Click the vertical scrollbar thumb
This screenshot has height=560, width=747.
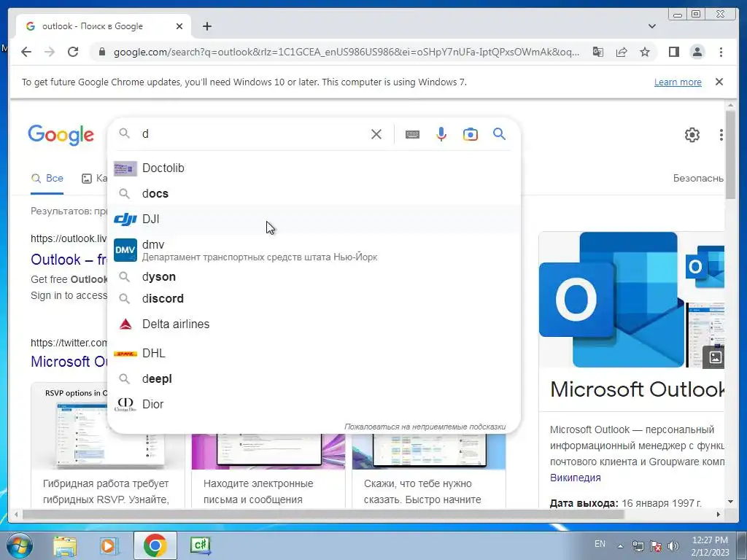(730, 155)
